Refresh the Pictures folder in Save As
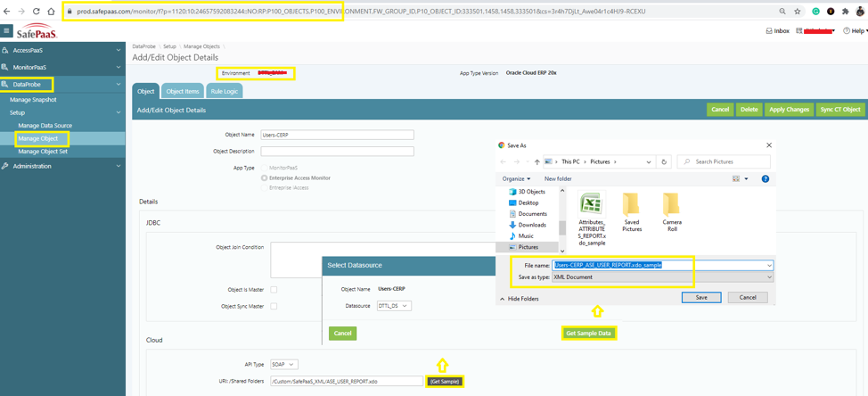This screenshot has height=396, width=868. [664, 161]
